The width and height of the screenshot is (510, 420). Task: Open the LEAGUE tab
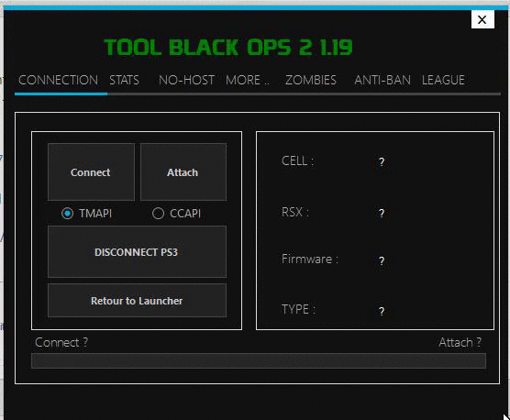[x=443, y=80]
